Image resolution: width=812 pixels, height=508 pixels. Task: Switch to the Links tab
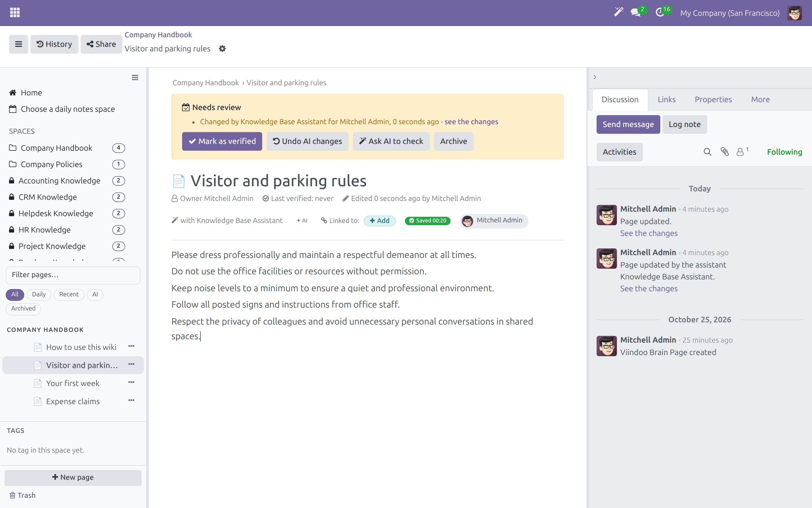click(x=667, y=99)
